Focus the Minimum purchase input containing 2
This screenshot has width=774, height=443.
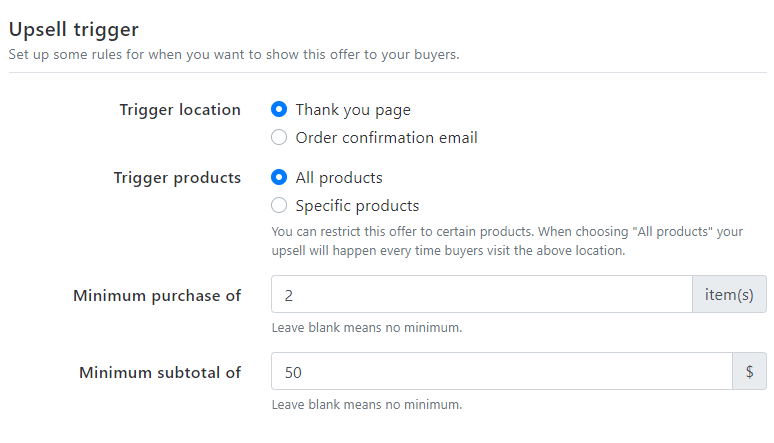(x=482, y=294)
